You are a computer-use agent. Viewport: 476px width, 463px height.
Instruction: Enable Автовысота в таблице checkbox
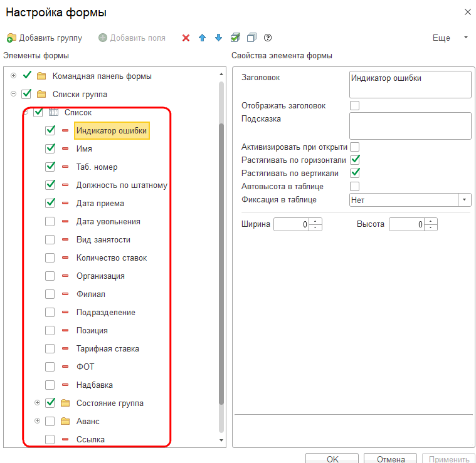[354, 186]
